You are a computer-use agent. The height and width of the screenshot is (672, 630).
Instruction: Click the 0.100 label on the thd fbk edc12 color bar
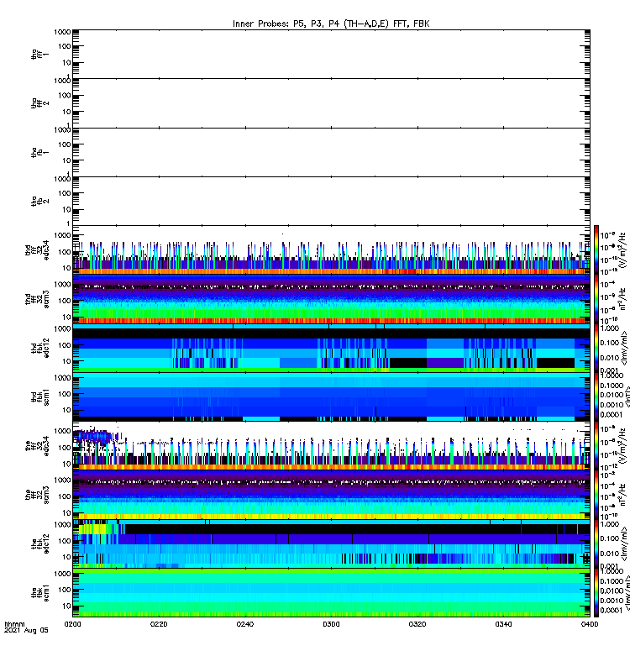pos(611,343)
